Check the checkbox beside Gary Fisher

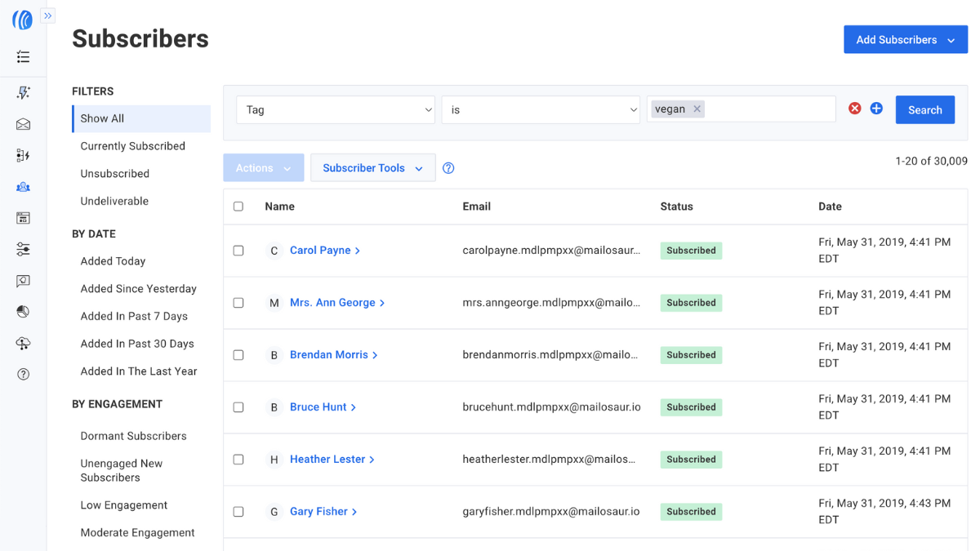pos(238,511)
